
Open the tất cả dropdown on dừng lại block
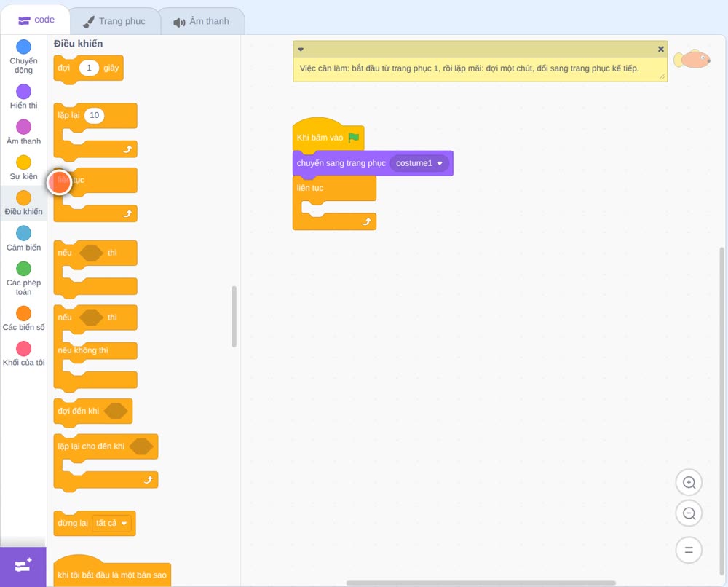coord(111,524)
